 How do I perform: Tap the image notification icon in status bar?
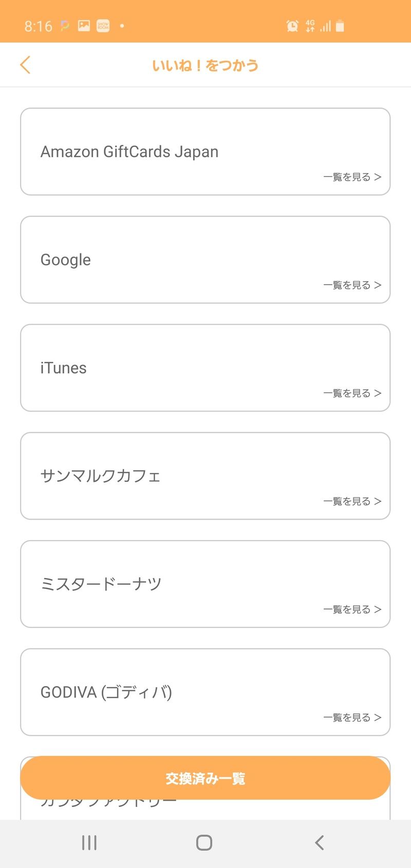click(84, 26)
